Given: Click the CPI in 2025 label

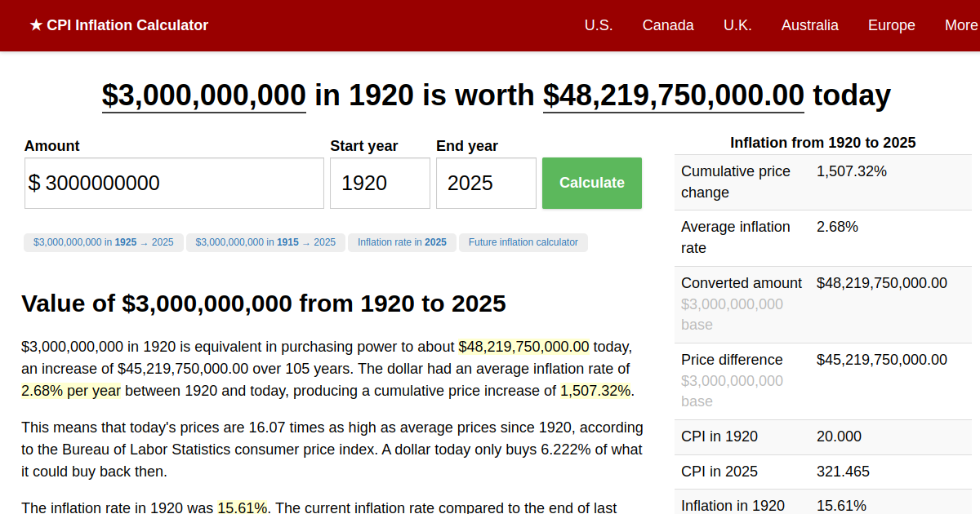Looking at the screenshot, I should pos(719,472).
